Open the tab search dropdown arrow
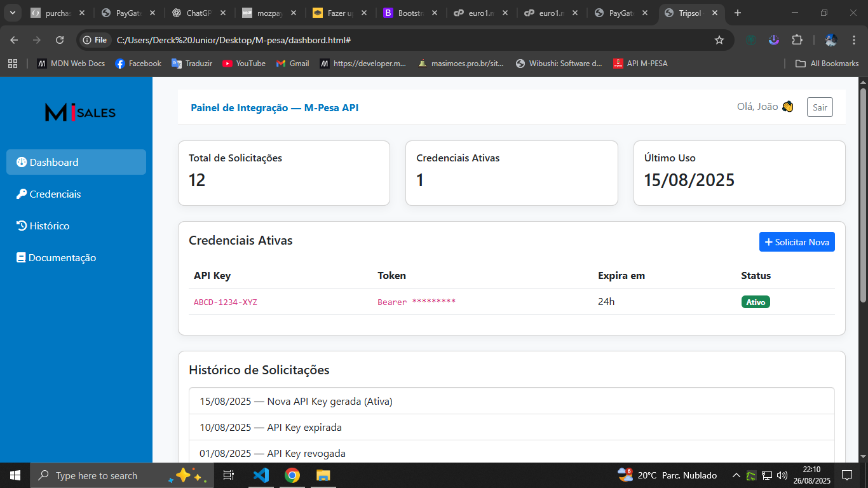The height and width of the screenshot is (488, 868). [x=12, y=13]
